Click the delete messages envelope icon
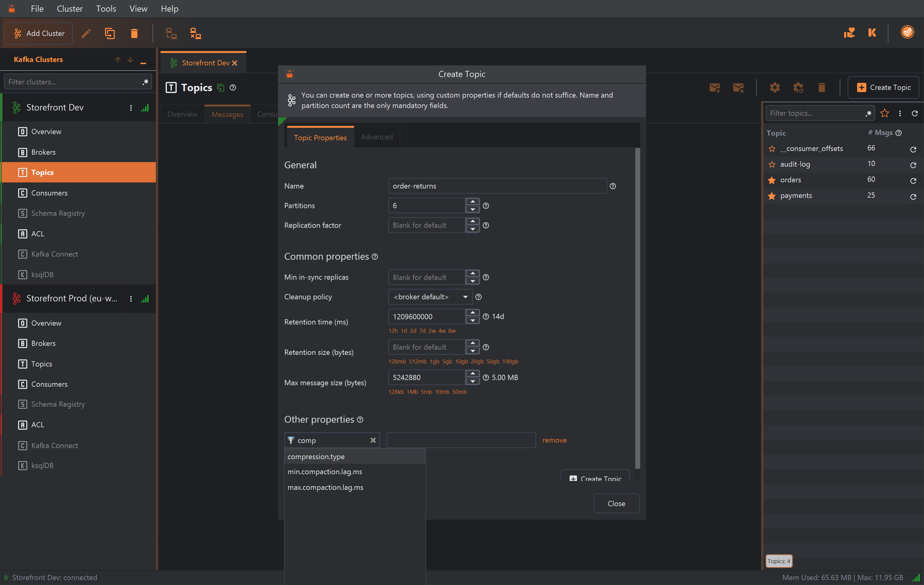924x585 pixels. (x=738, y=87)
